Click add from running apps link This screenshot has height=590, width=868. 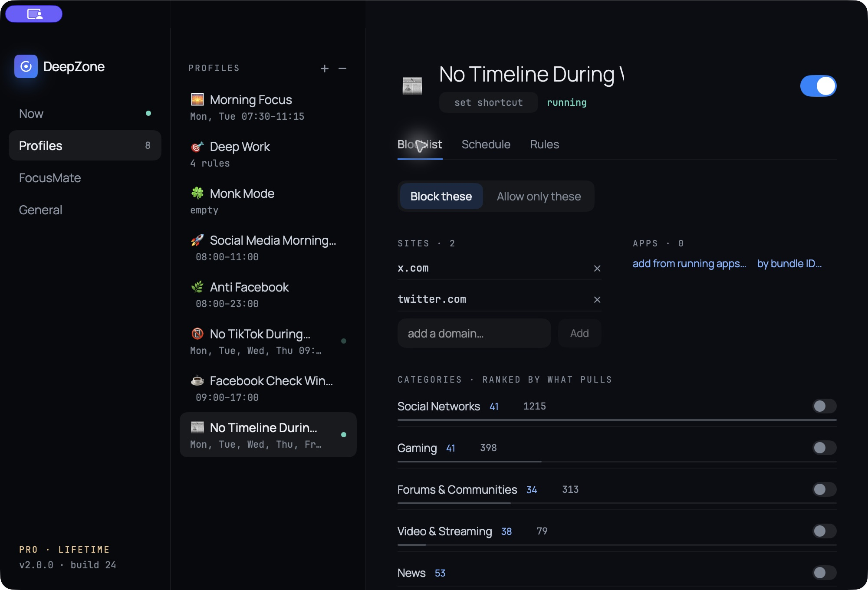click(x=689, y=264)
